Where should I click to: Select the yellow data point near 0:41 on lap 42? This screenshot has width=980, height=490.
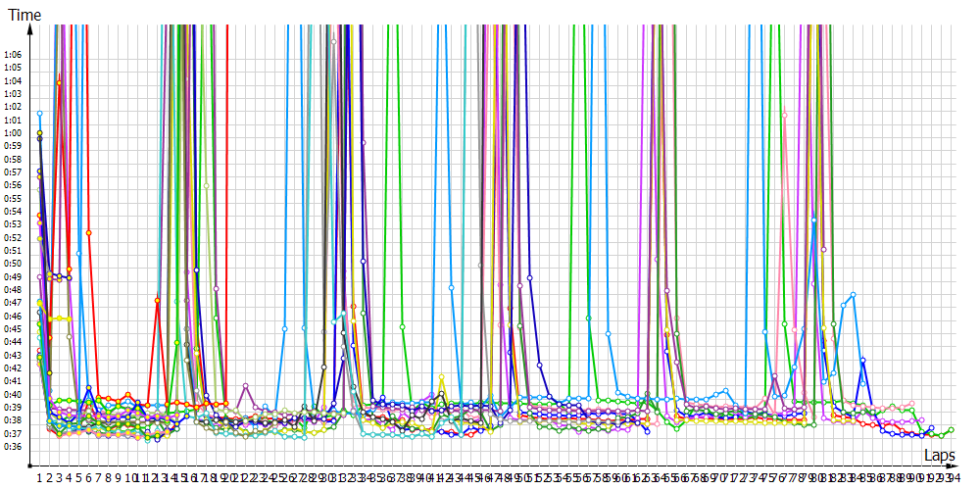442,376
